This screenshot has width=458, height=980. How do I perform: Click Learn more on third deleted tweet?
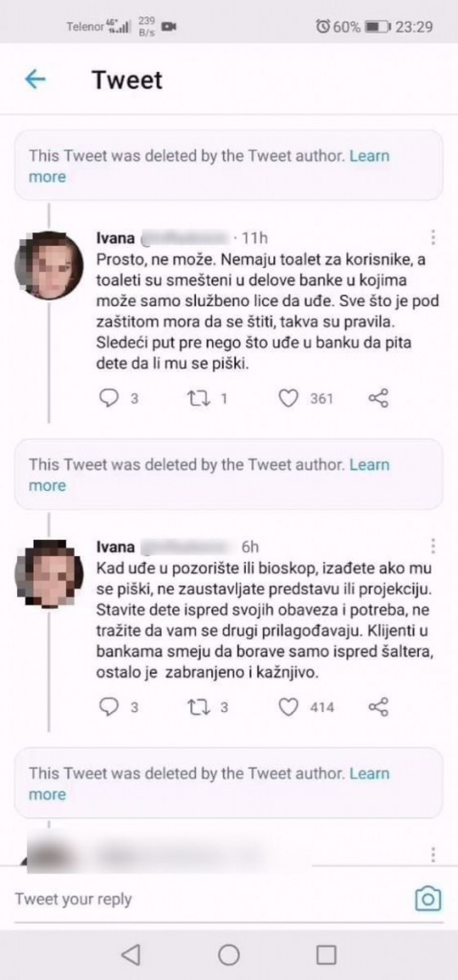click(x=369, y=773)
